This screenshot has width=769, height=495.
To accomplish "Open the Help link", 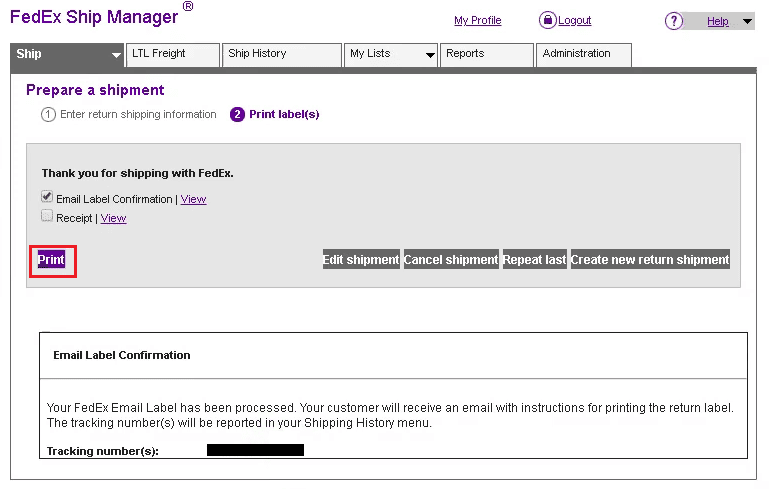I will (718, 22).
